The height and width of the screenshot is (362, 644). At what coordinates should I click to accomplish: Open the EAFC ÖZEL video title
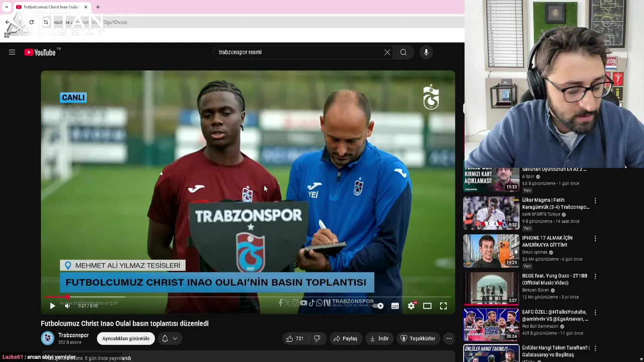tap(555, 315)
